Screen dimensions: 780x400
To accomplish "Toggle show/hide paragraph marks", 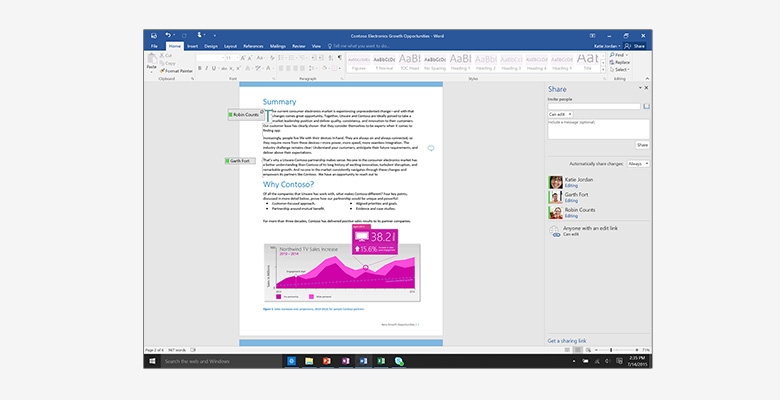I will point(339,58).
